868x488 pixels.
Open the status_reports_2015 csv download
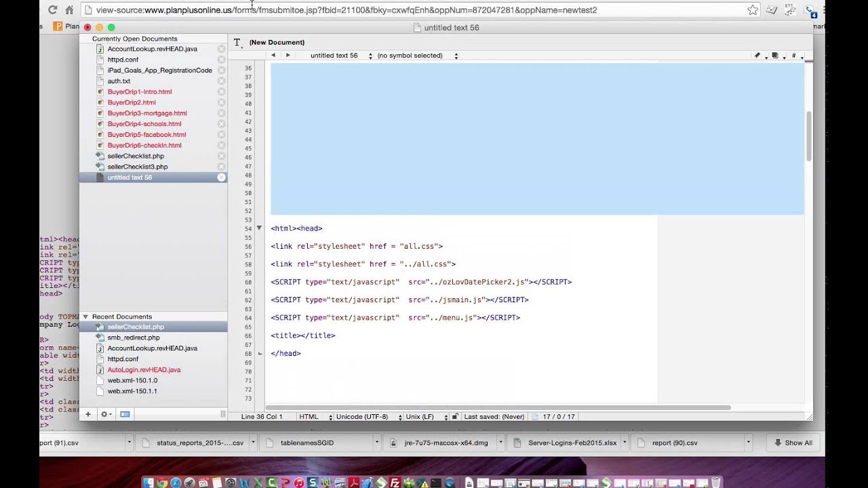[x=192, y=443]
